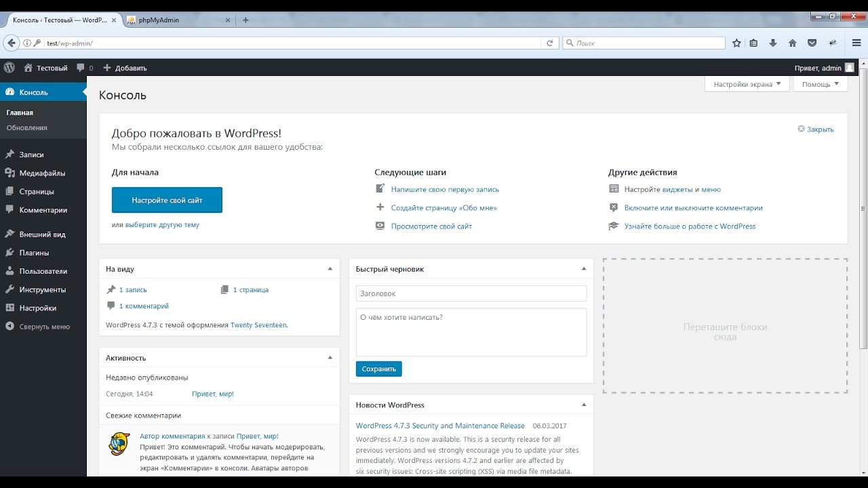
Task: Collapse the Быстрый черновик panel arrow
Action: click(x=584, y=268)
